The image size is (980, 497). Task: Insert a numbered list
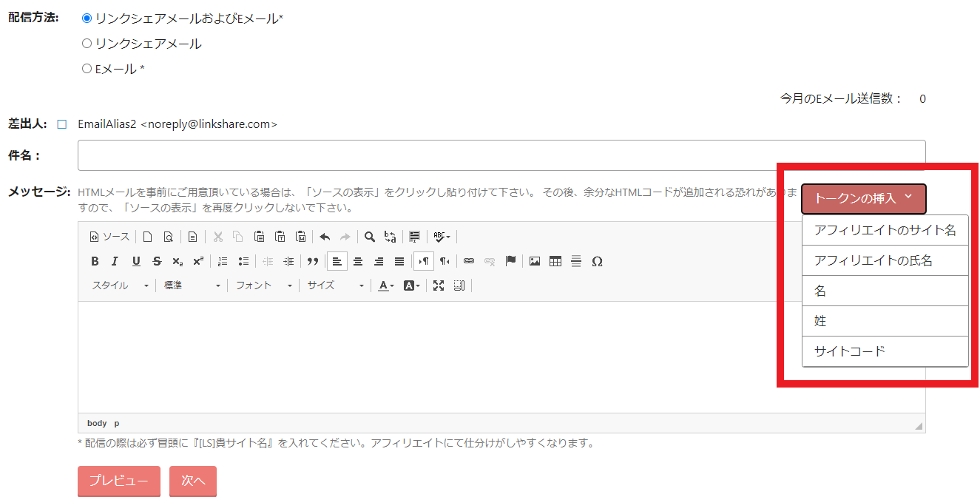tap(223, 261)
